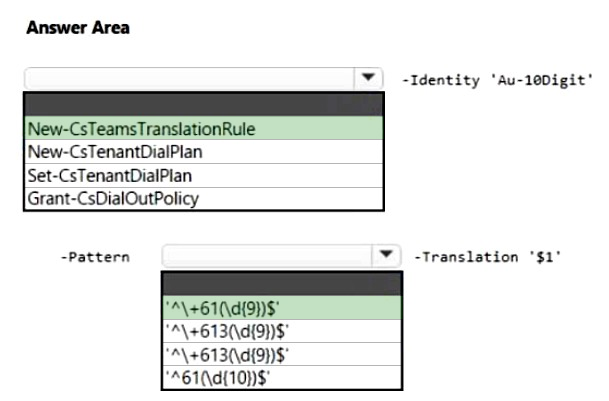This screenshot has height=401, width=609.
Task: Click the Answer Area heading
Action: (78, 28)
